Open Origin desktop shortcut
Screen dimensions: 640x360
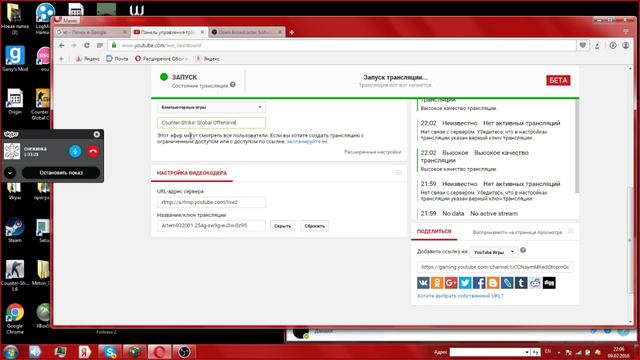click(x=15, y=101)
